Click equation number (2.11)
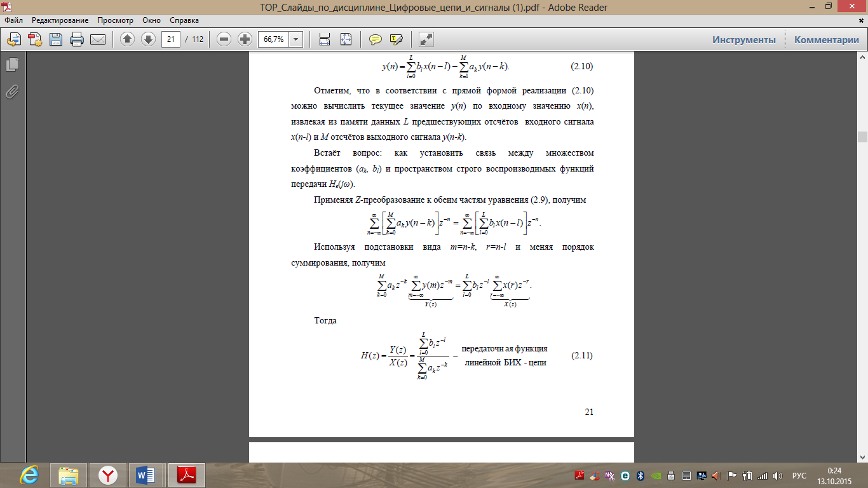Viewport: 868px width, 488px height. (582, 356)
